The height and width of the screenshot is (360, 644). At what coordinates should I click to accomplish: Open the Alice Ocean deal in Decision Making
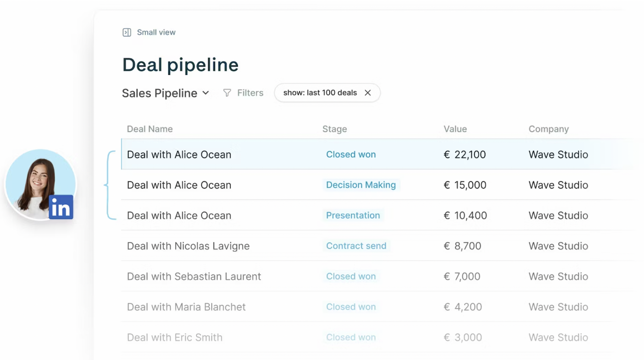[179, 185]
